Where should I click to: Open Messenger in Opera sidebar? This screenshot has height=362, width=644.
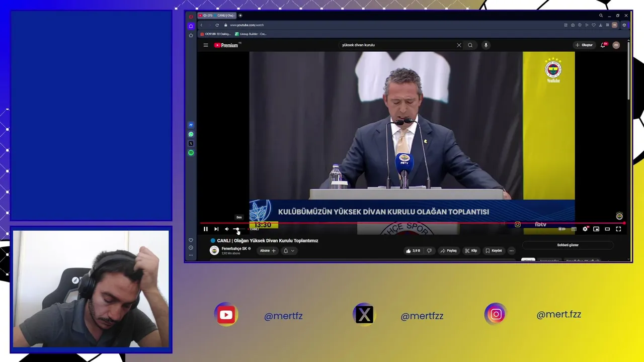pyautogui.click(x=191, y=125)
